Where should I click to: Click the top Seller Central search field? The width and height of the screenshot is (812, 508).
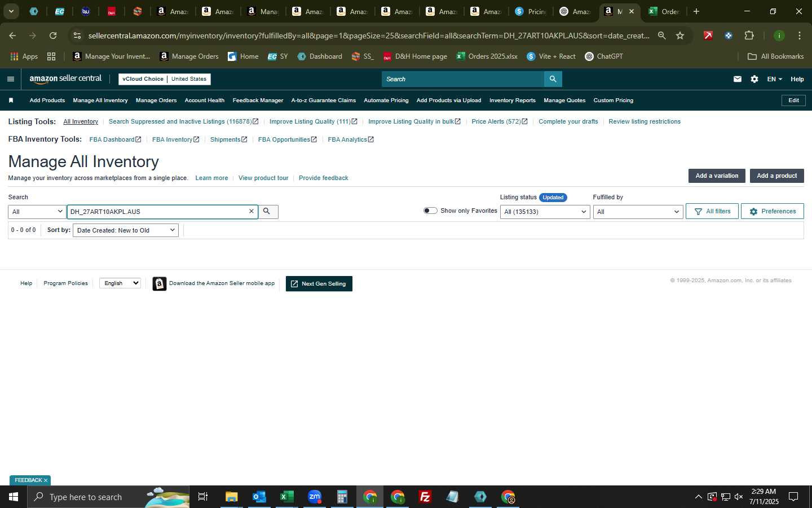pyautogui.click(x=463, y=79)
